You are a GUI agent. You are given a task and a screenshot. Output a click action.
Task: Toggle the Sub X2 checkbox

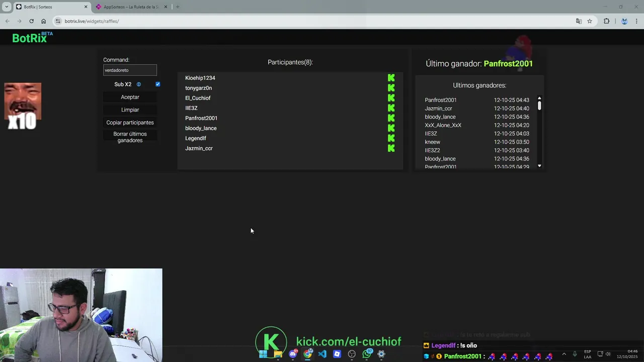click(157, 84)
